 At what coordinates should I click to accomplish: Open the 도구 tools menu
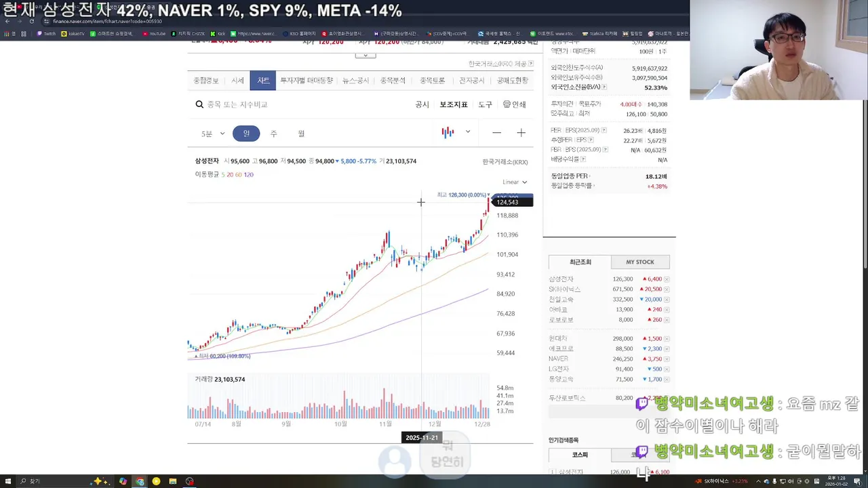485,104
